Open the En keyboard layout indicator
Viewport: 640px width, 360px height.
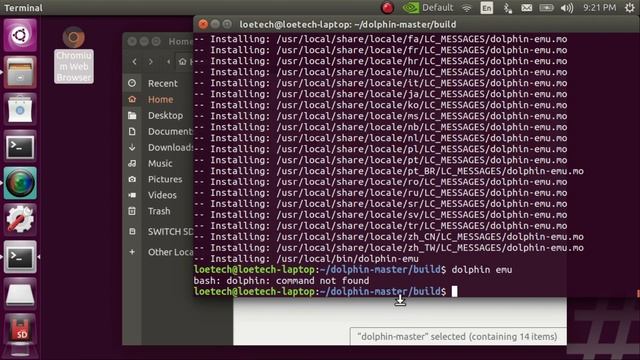[x=487, y=8]
